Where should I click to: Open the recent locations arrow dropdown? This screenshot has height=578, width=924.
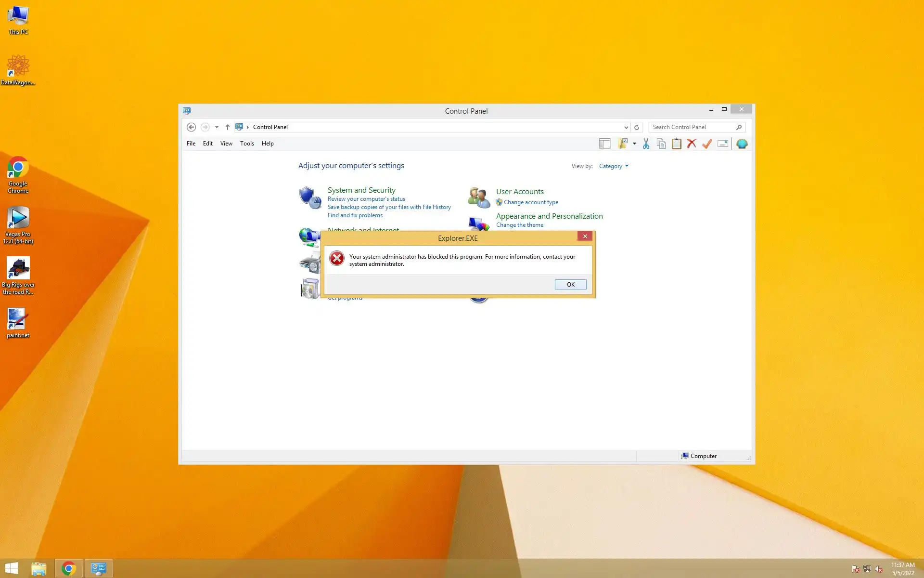tap(217, 127)
